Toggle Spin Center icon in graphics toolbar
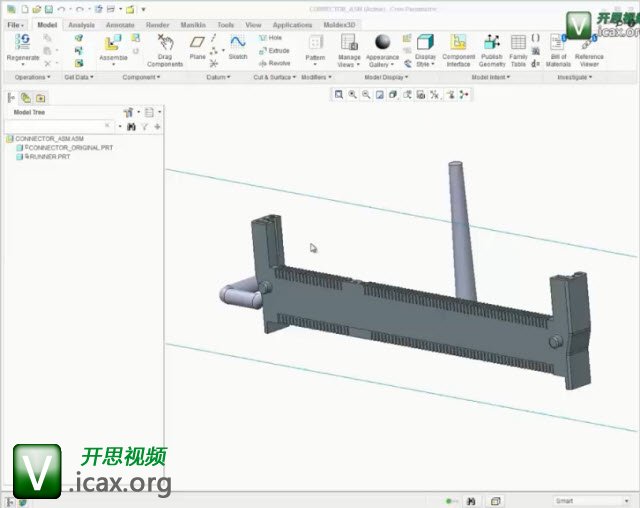Viewport: 640px width, 508px height. [464, 95]
